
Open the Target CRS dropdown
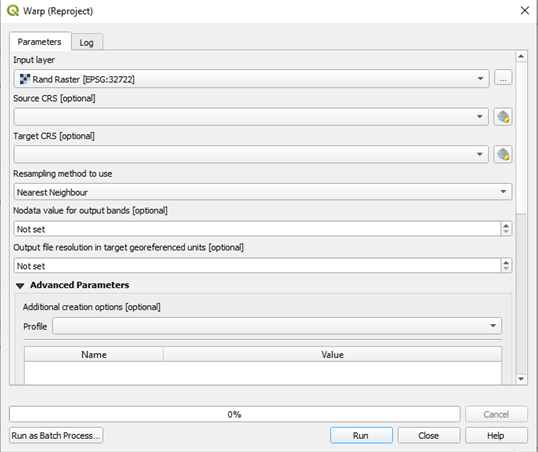tap(251, 154)
